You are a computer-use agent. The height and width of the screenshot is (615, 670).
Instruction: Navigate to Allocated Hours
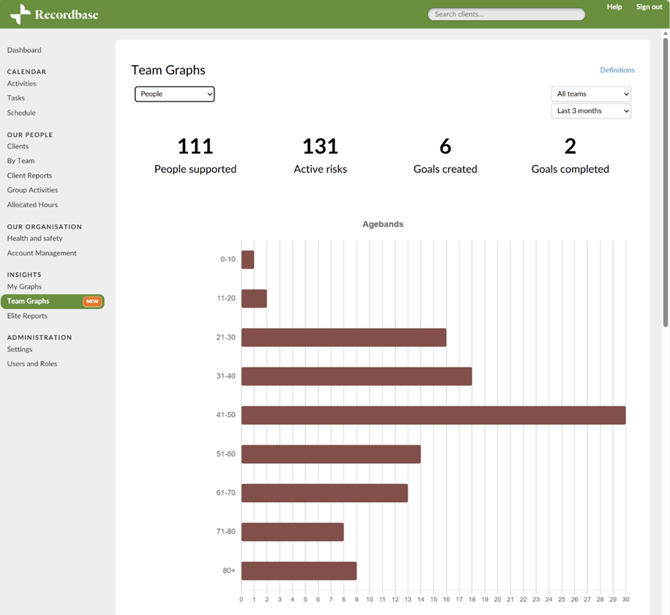coord(32,204)
